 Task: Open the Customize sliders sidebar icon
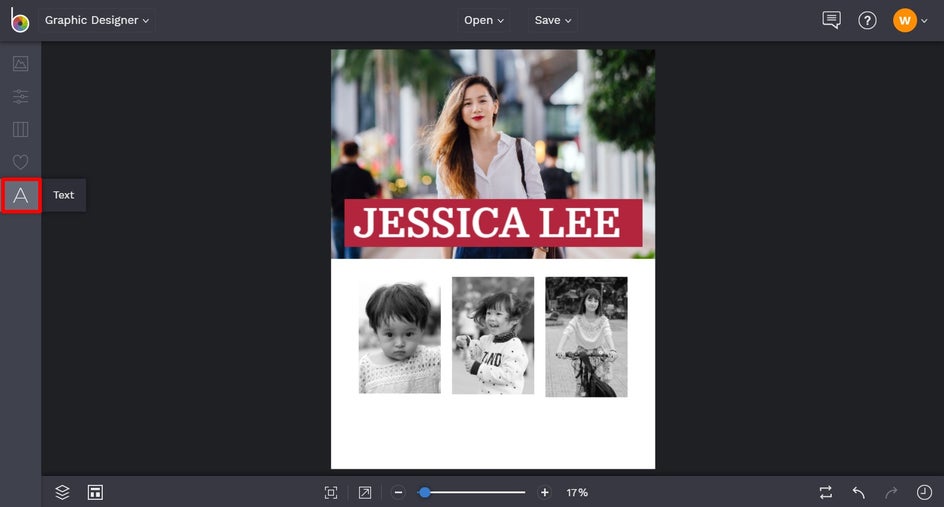(20, 96)
